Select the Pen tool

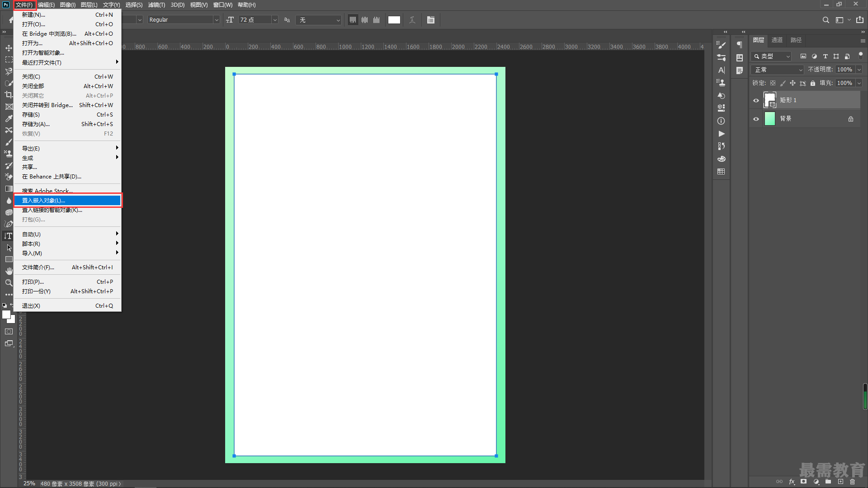click(9, 224)
